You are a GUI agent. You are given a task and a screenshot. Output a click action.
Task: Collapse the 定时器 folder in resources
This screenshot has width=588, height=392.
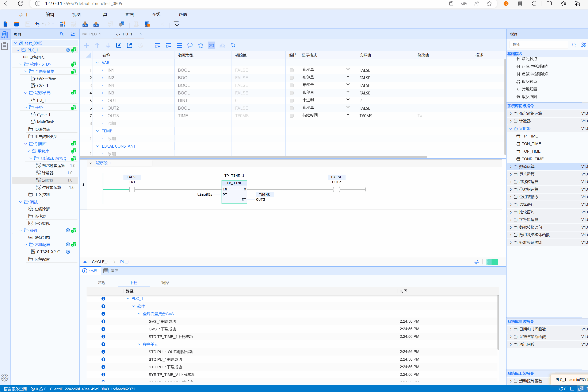point(511,129)
